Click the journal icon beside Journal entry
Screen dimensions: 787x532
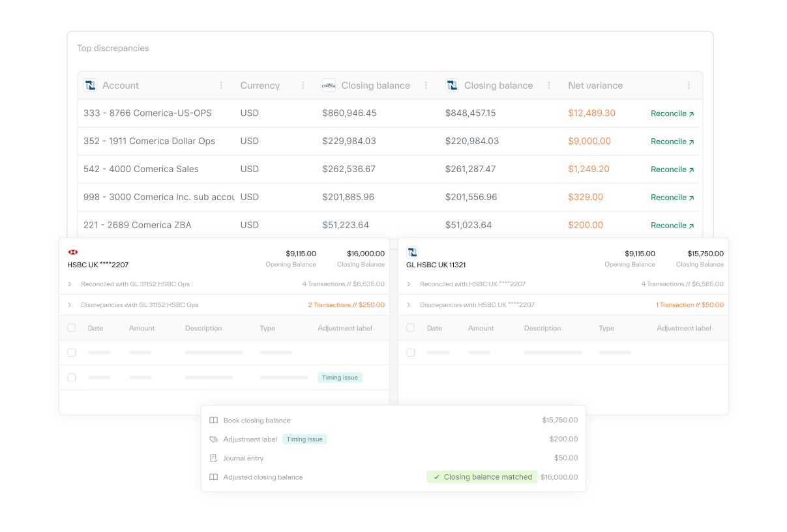point(213,458)
